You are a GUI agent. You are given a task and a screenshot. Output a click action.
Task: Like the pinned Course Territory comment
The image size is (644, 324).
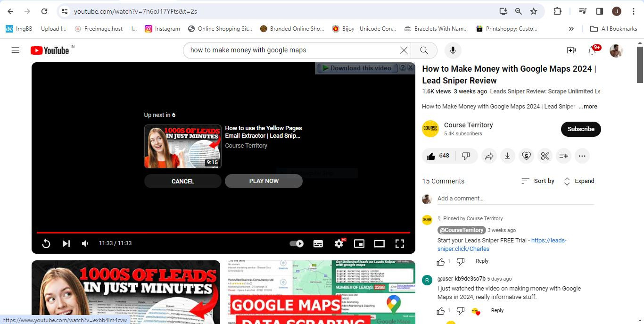(x=441, y=262)
